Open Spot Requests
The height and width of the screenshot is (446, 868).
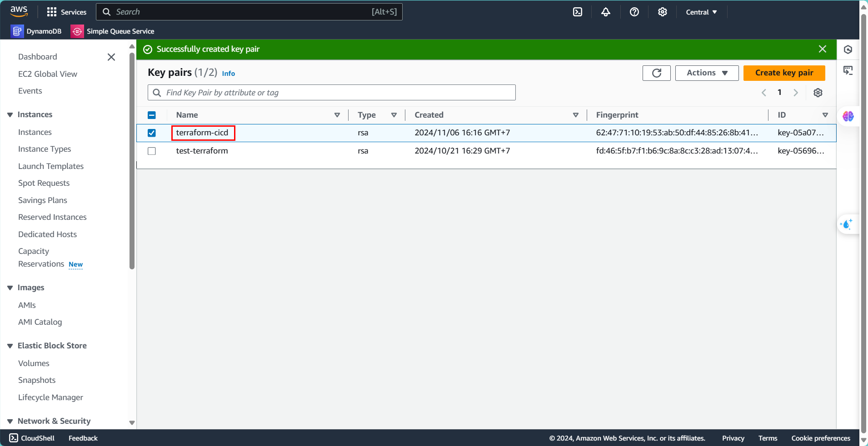point(44,183)
